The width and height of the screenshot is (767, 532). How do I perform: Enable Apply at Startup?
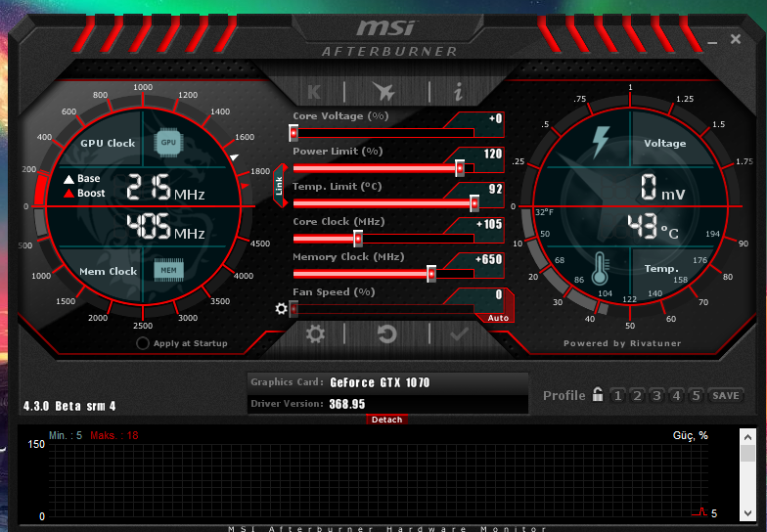tap(143, 343)
